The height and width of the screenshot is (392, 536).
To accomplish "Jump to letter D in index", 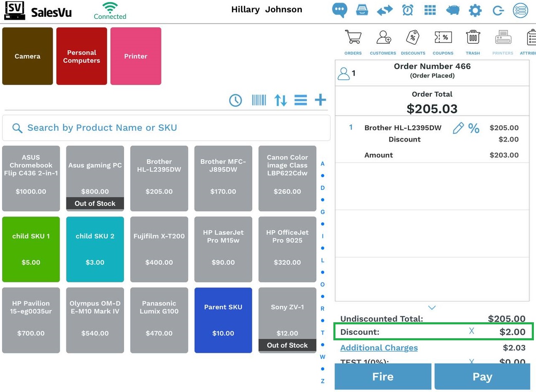I will click(x=322, y=188).
